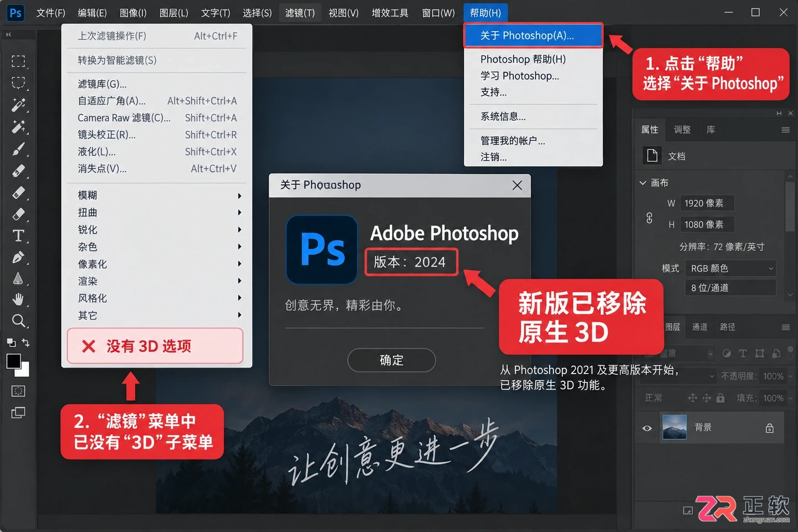Open the 文件(F) menu

[50, 13]
